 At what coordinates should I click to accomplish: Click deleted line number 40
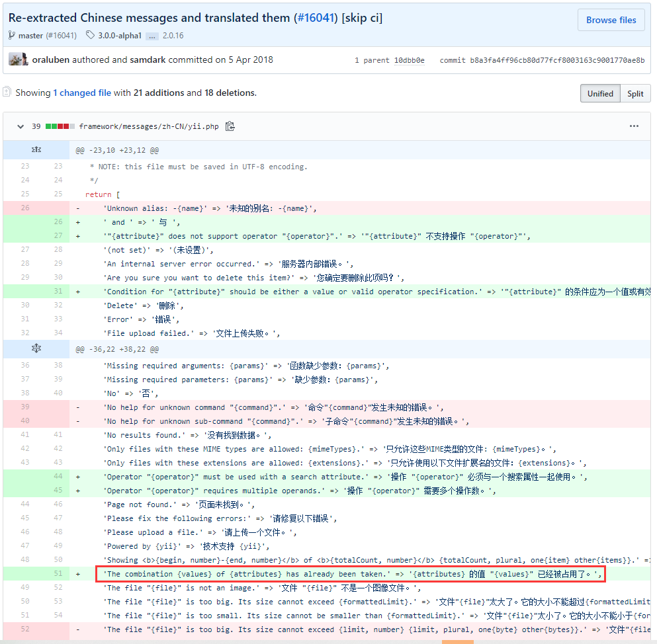click(x=25, y=421)
